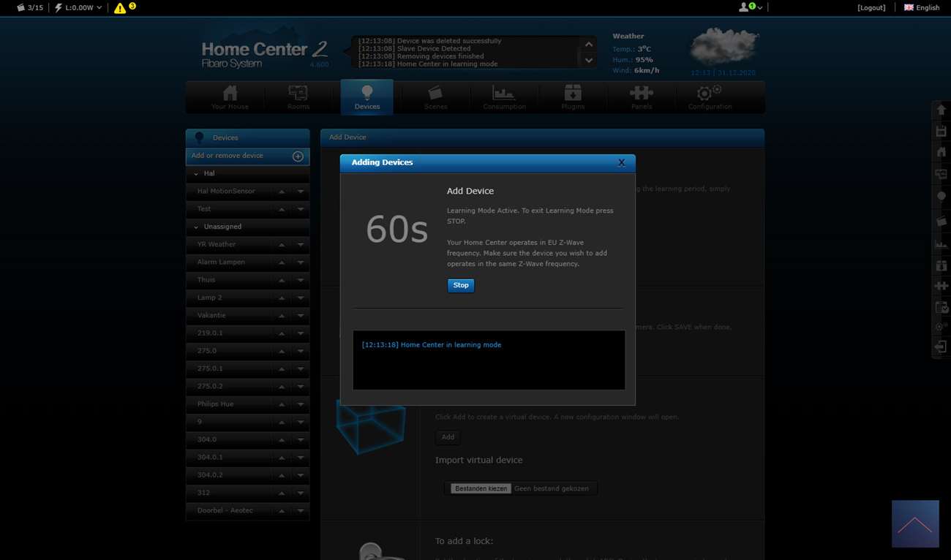Move Philips Hue device up in list
Viewport: 951px width, 560px height.
[x=282, y=404]
